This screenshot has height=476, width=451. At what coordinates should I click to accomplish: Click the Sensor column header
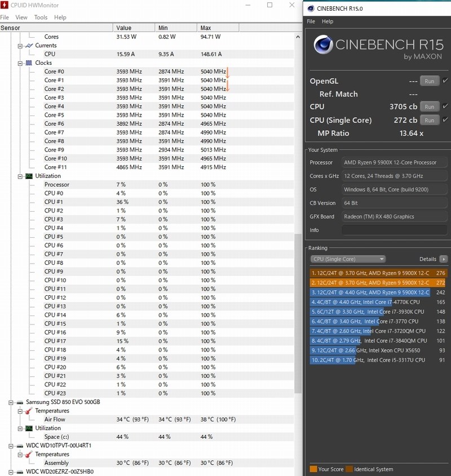[x=56, y=28]
